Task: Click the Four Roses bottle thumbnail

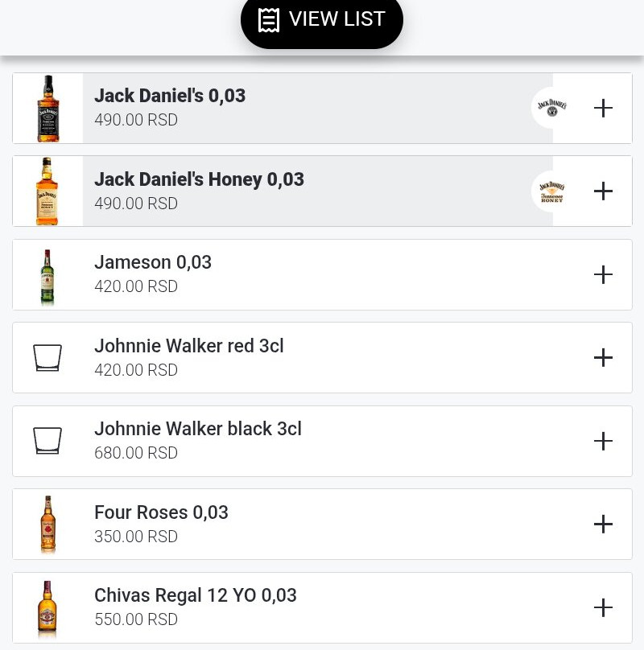Action: (47, 525)
